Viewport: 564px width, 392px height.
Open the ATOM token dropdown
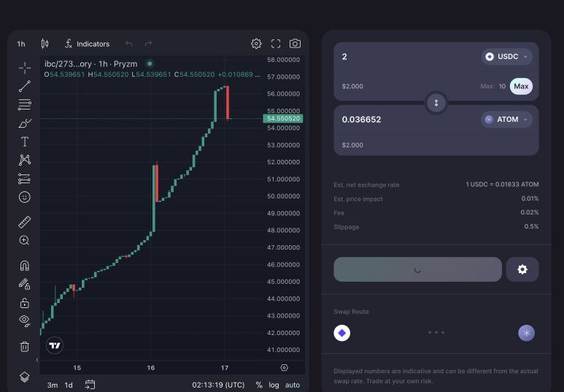click(506, 120)
